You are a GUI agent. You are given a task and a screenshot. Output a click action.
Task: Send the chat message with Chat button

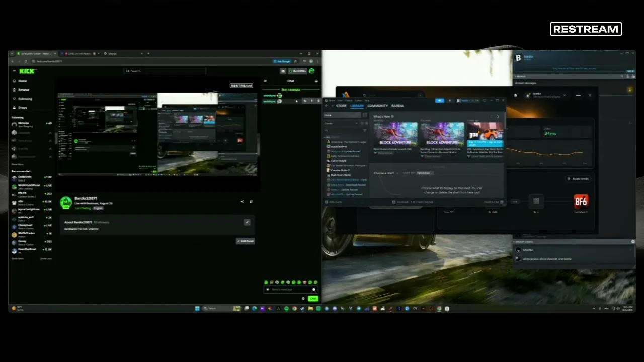tap(313, 299)
